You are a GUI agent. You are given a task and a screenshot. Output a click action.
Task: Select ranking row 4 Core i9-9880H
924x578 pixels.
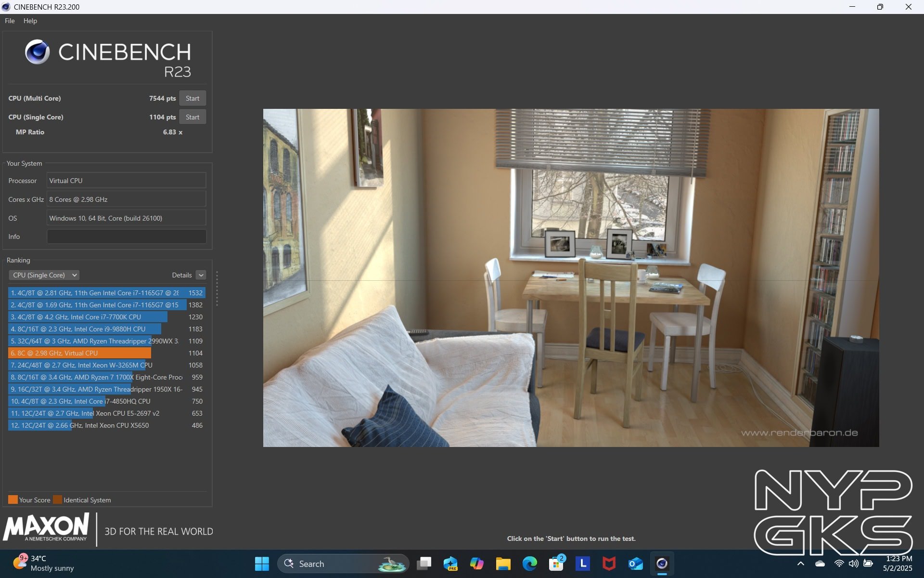point(107,329)
